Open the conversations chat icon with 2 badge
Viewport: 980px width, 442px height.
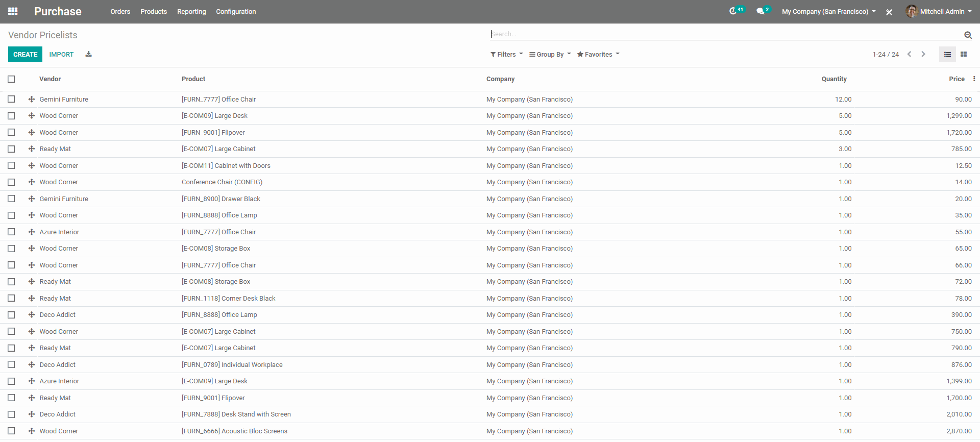point(763,11)
